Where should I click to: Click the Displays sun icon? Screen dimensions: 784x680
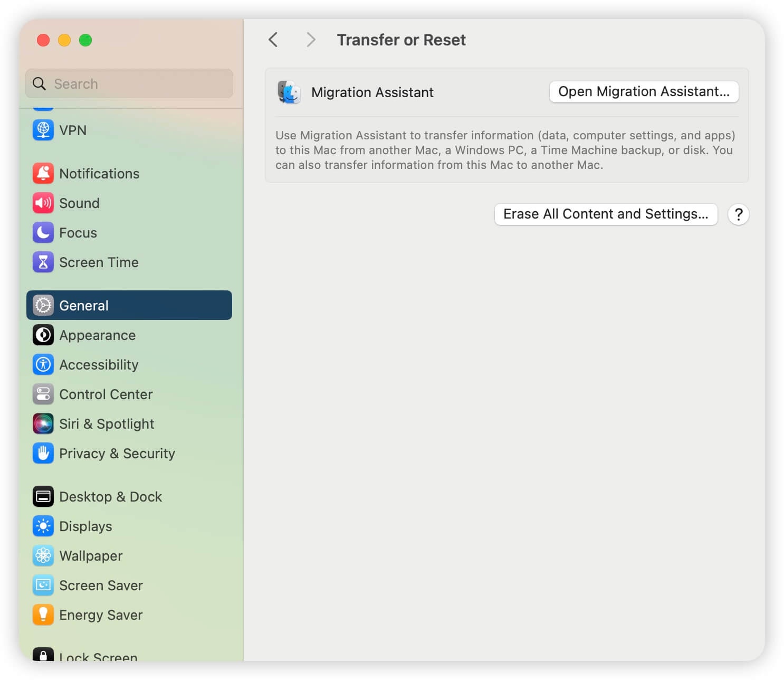(x=43, y=526)
